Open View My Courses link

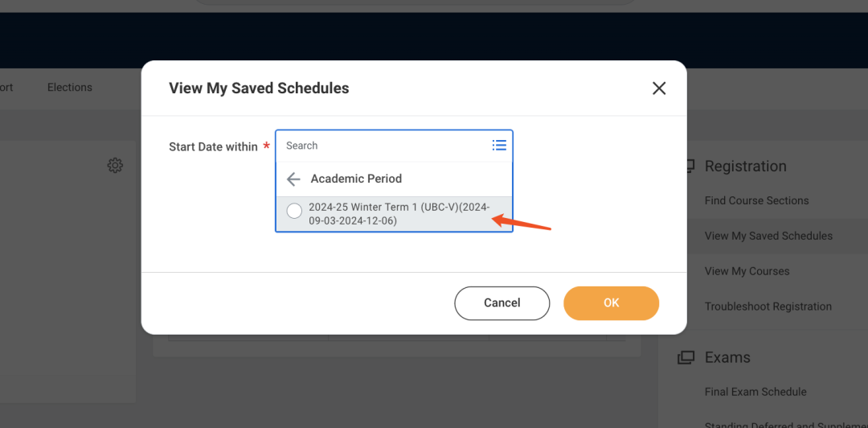(747, 271)
